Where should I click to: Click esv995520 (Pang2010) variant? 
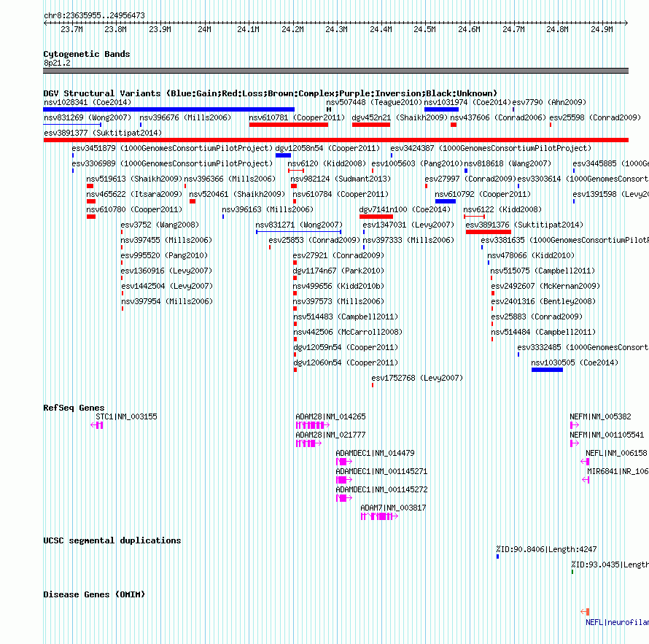click(164, 255)
